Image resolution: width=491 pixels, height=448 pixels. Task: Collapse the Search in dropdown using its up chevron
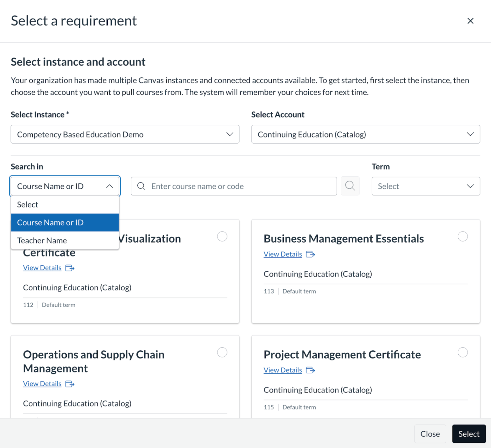click(110, 186)
